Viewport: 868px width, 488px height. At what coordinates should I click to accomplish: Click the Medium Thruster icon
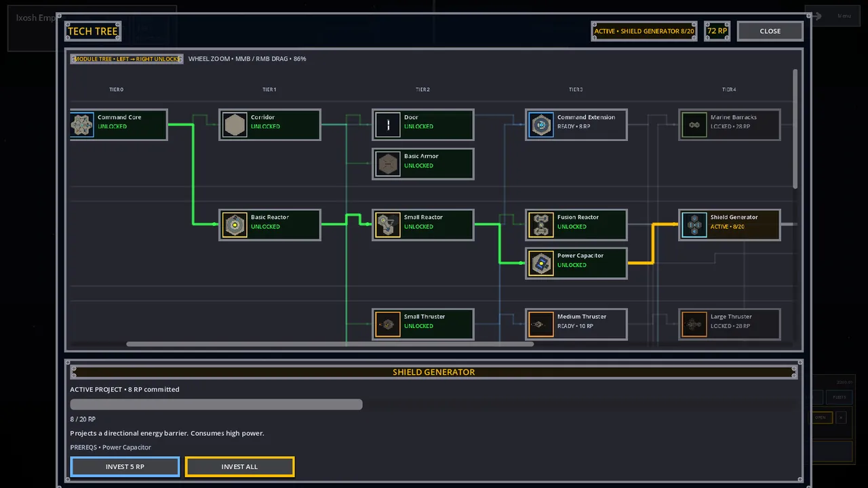pyautogui.click(x=541, y=325)
